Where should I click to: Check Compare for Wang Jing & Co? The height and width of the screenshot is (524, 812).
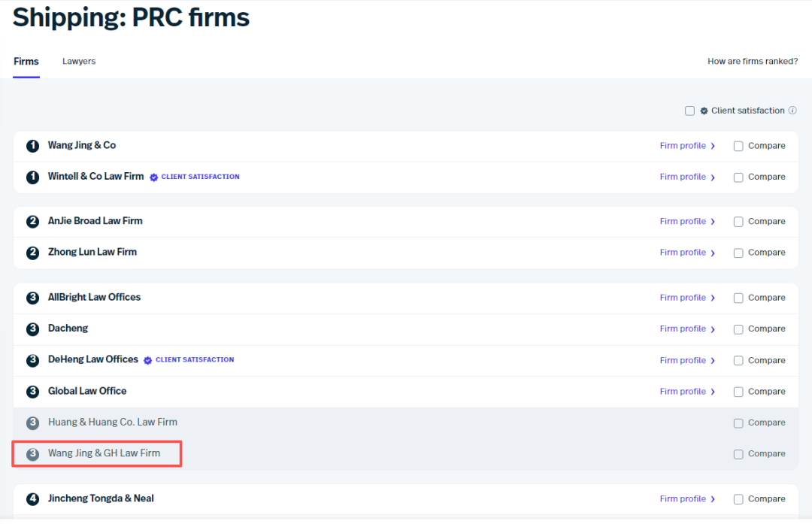738,147
